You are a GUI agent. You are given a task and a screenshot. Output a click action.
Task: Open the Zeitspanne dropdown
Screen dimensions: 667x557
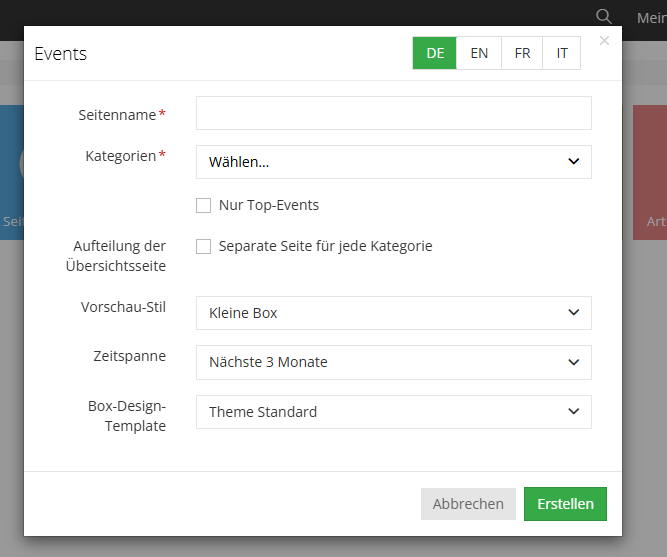coord(393,363)
